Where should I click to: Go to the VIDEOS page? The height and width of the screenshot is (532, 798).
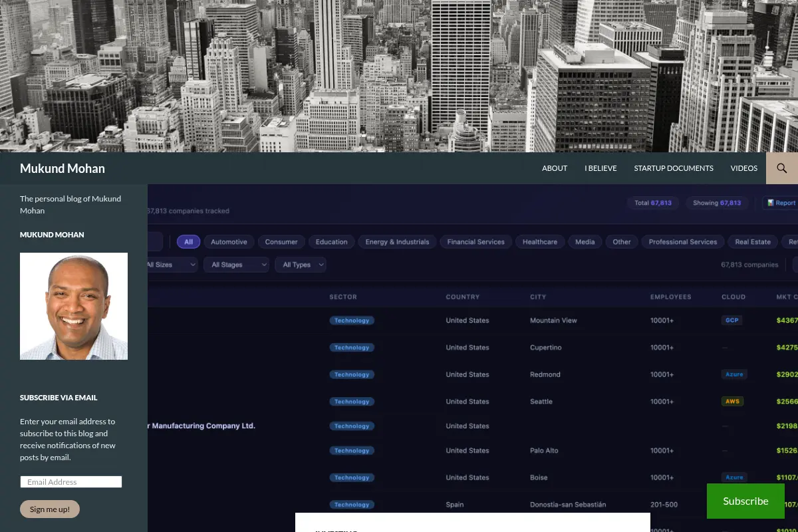[x=744, y=168]
